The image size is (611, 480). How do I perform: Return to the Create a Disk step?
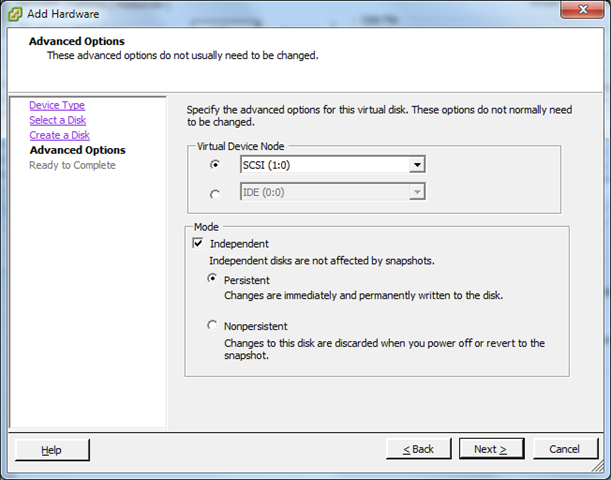click(x=59, y=135)
